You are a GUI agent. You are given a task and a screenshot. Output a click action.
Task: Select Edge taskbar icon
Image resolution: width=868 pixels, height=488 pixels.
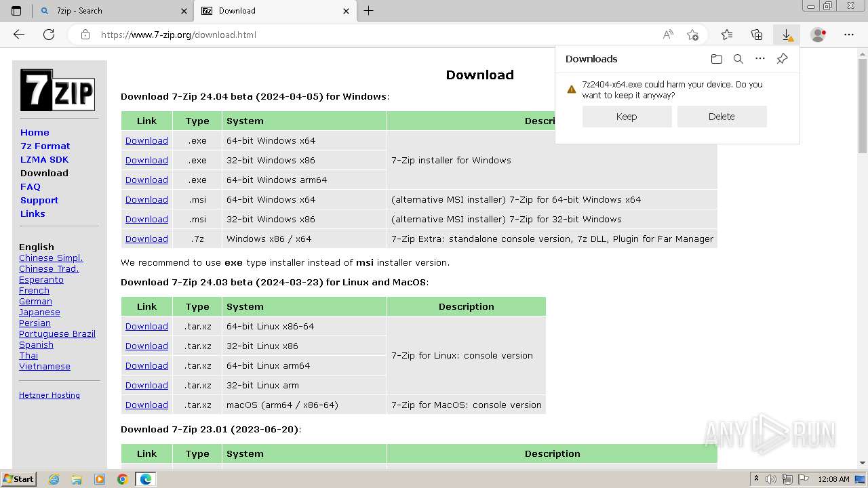pos(145,479)
